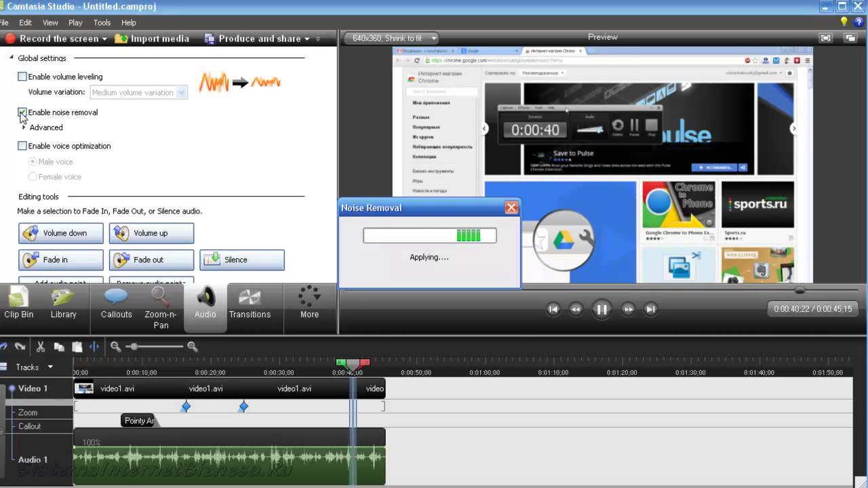Open the Zoom-n-Pan tab

(161, 308)
